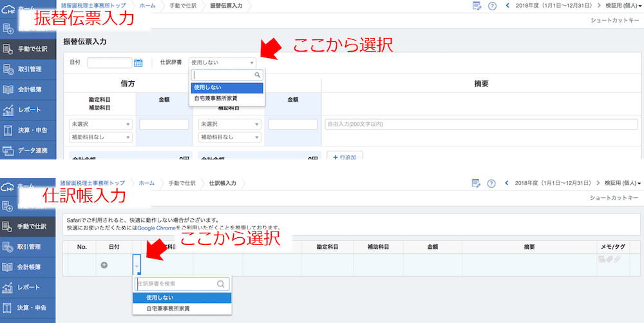Click the レポート chart icon on 振替伝票入力 screen
This screenshot has height=323, width=644.
8,110
